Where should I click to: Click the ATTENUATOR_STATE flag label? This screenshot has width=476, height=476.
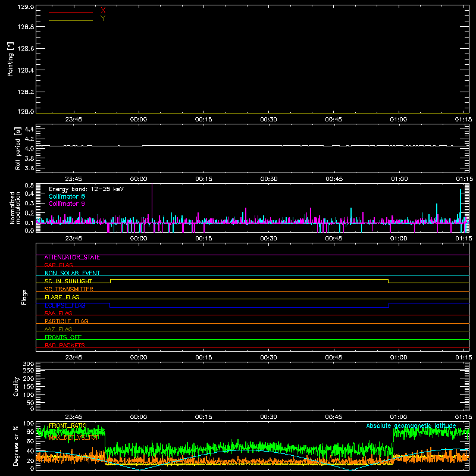[x=72, y=258]
